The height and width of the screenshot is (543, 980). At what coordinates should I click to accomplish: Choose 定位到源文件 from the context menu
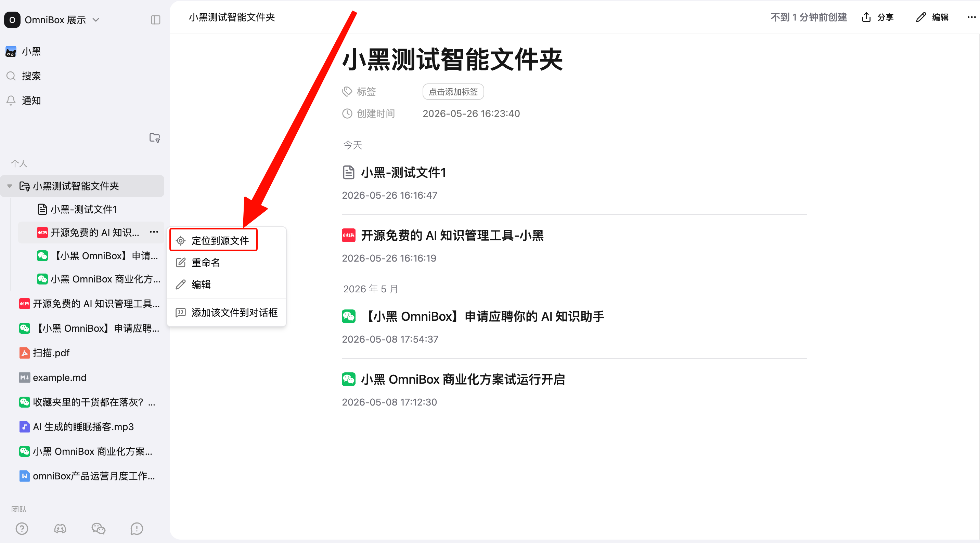point(214,240)
